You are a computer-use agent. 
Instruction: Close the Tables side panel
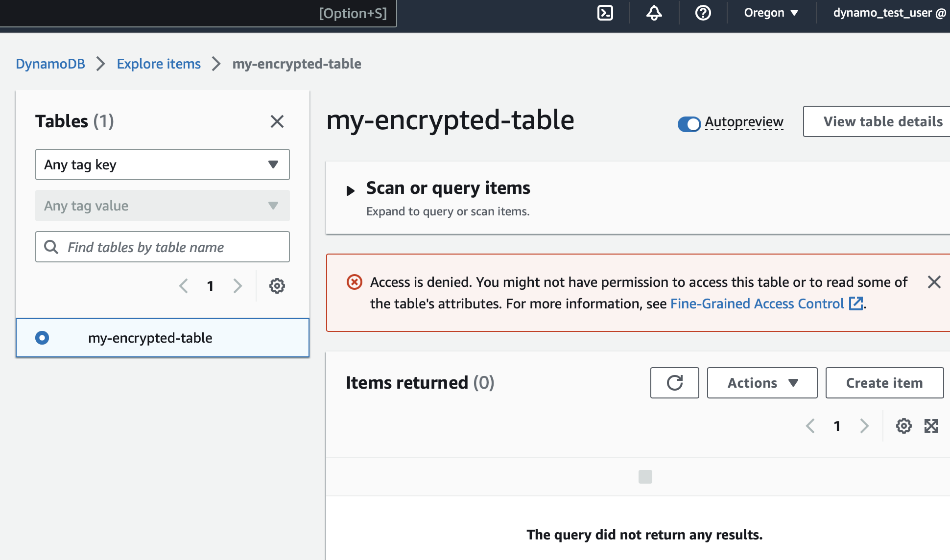pos(277,121)
